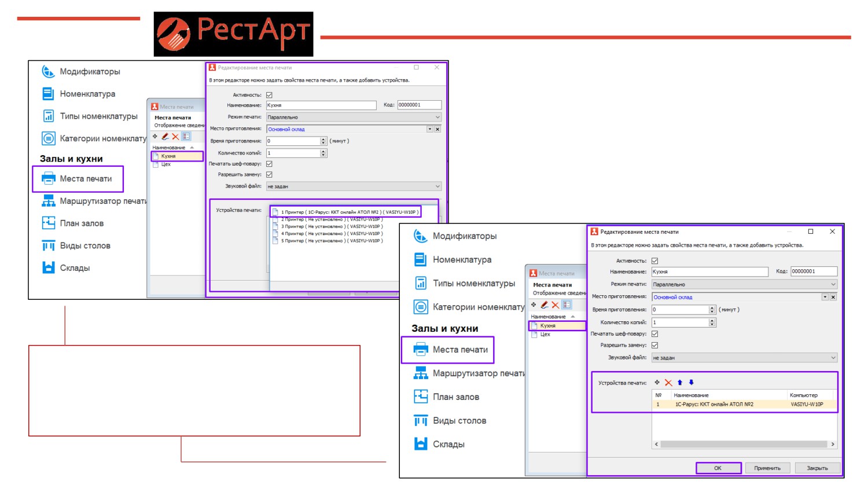868x488 pixels.
Task: Click the right scroll arrow of device table
Action: [x=833, y=445]
